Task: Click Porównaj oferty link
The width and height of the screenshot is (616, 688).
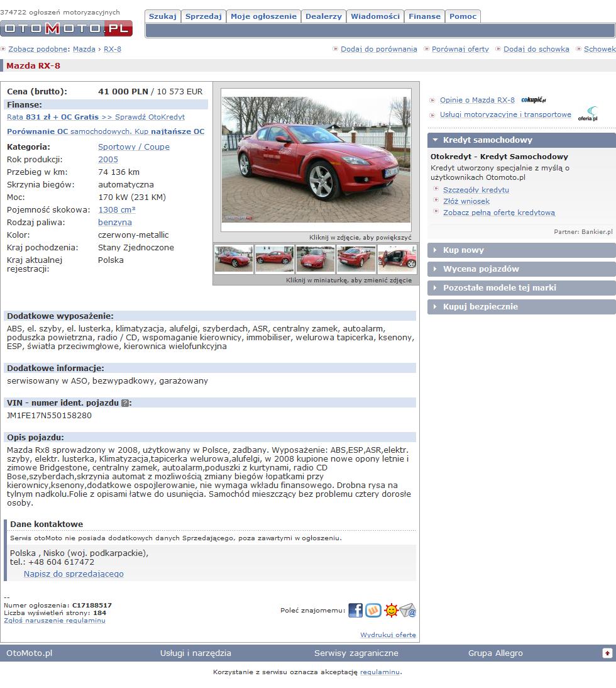Action: (460, 49)
